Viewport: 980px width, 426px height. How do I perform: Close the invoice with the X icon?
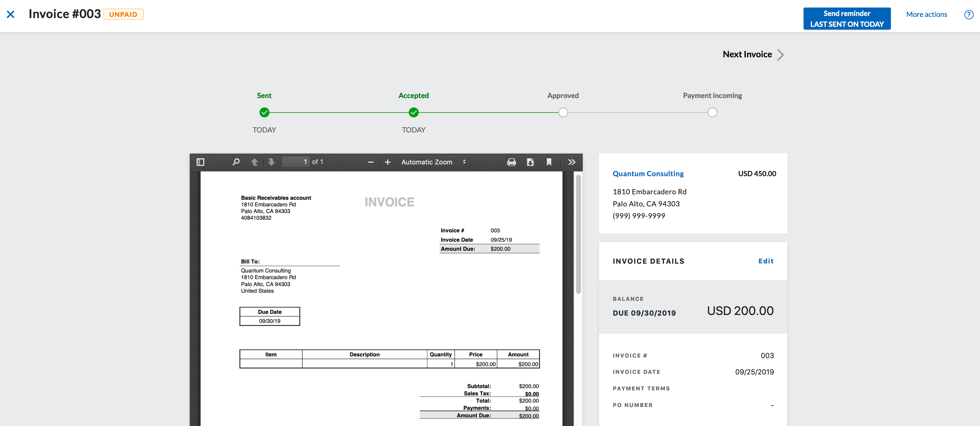11,14
